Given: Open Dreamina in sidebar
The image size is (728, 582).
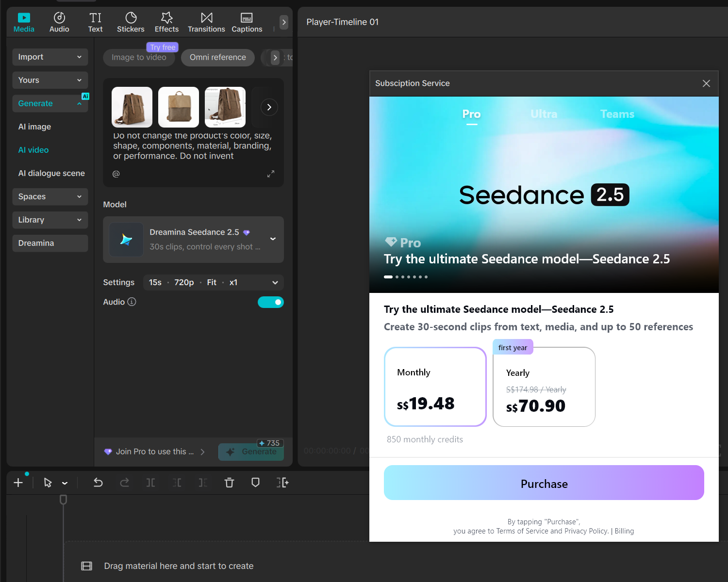Looking at the screenshot, I should tap(50, 243).
